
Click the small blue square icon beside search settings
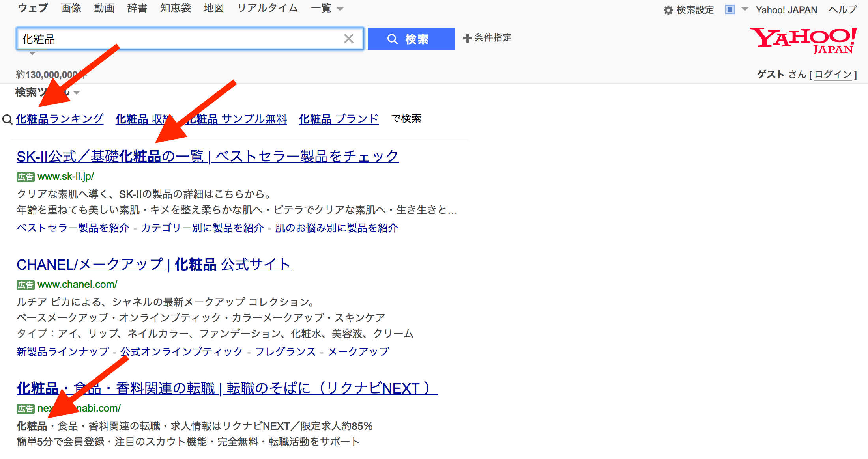click(x=730, y=9)
